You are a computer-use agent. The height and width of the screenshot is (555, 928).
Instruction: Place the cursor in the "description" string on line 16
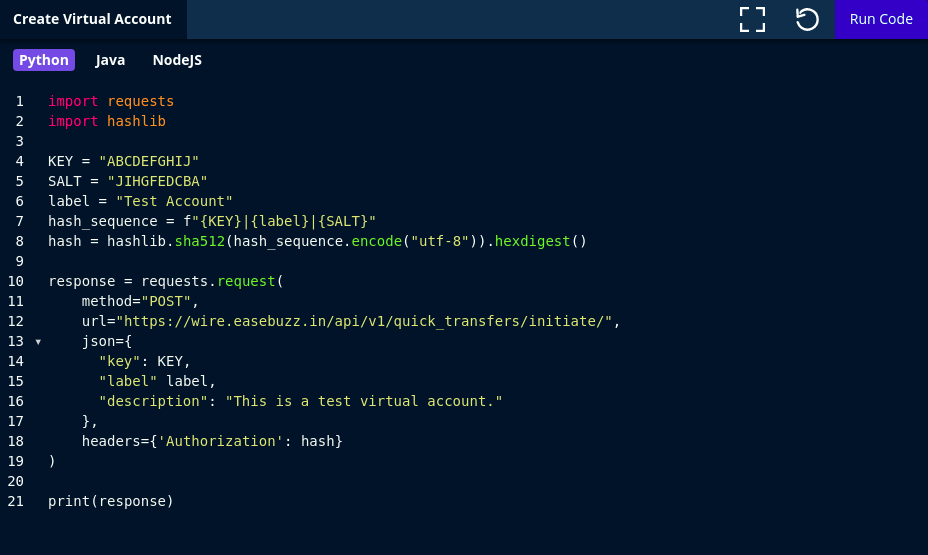363,401
